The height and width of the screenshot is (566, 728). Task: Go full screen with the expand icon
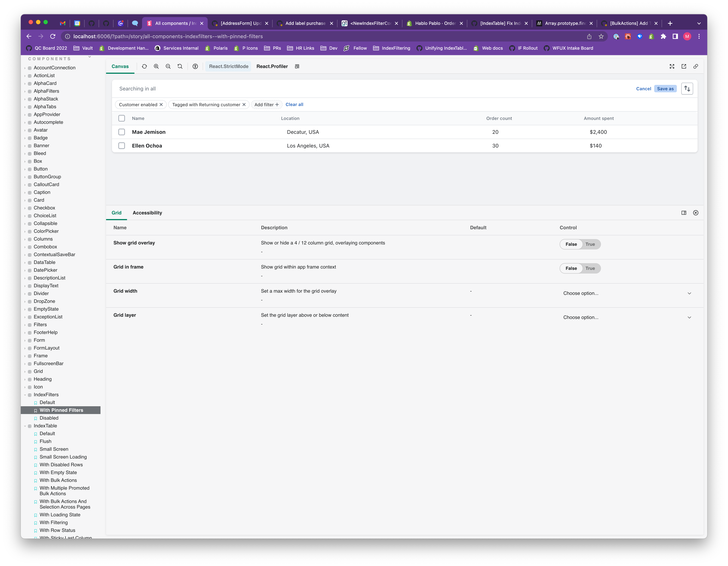tap(672, 66)
